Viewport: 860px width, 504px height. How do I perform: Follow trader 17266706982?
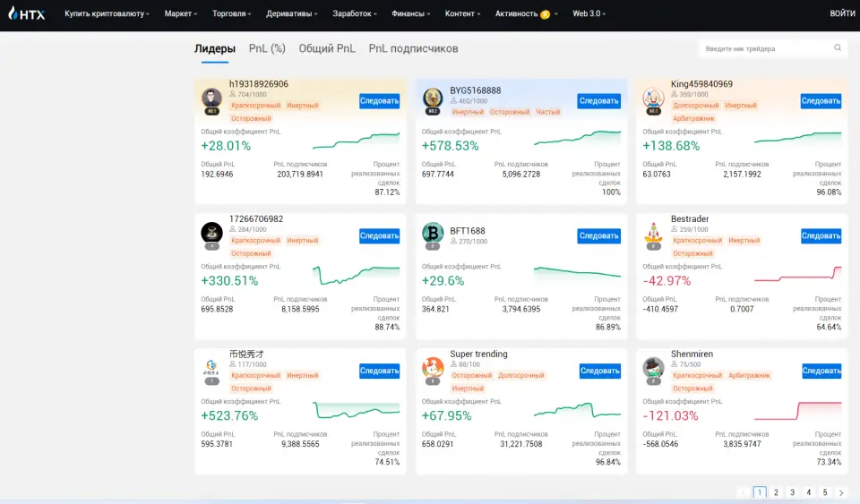tap(380, 235)
